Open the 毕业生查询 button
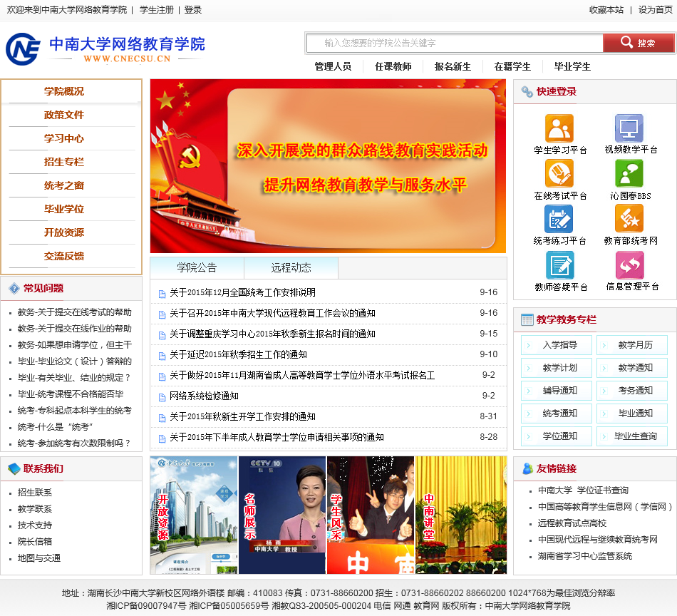The width and height of the screenshot is (677, 616). pos(632,436)
